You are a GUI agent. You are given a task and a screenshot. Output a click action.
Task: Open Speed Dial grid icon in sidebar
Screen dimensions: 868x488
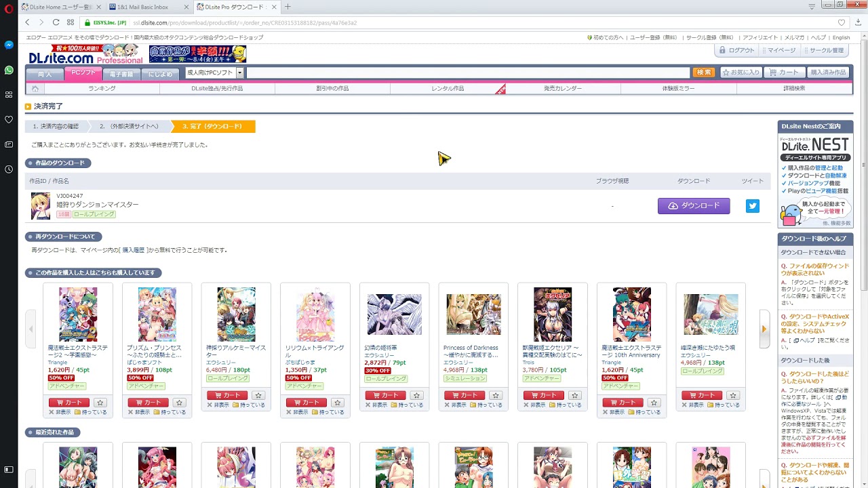point(9,94)
